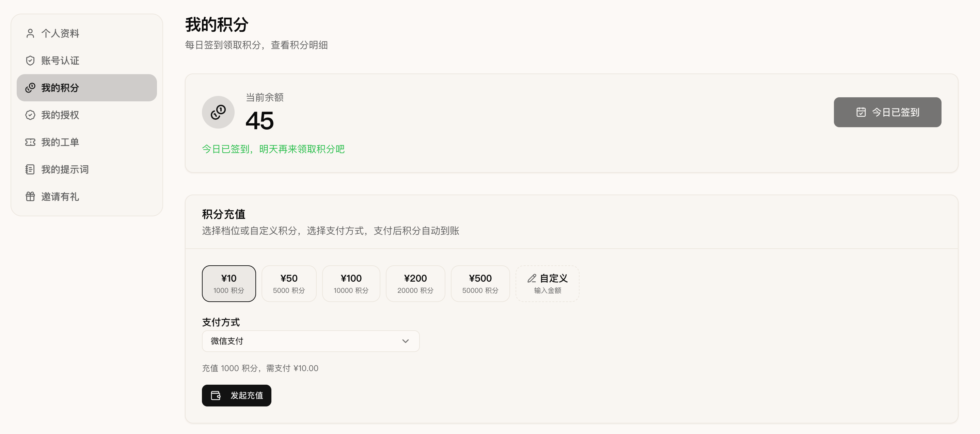
Task: Click the gift icon beside 邀请有礼
Action: tap(30, 197)
